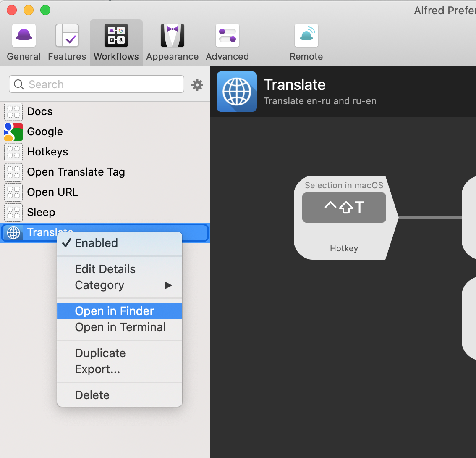476x458 pixels.
Task: Click the Sleep workflow placeholder icon
Action: 13,213
